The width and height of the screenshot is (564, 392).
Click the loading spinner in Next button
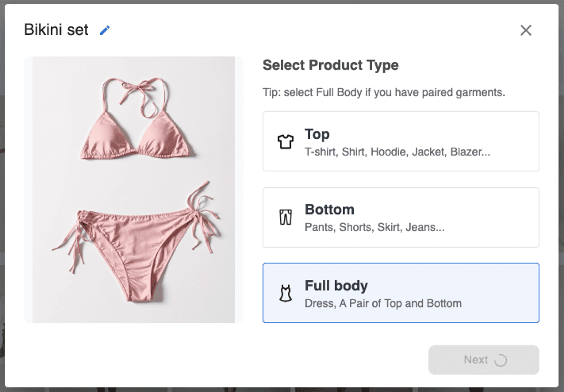[x=500, y=360]
